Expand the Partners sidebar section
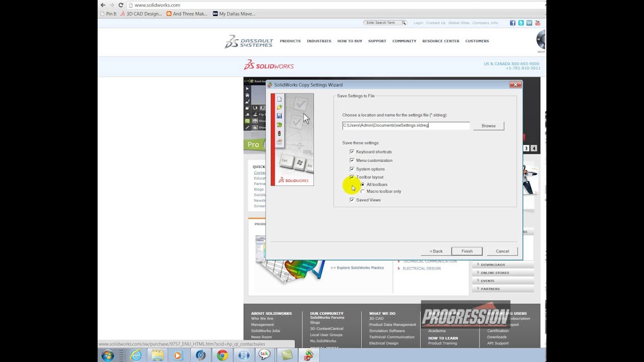This screenshot has height=362, width=644. 503,289
